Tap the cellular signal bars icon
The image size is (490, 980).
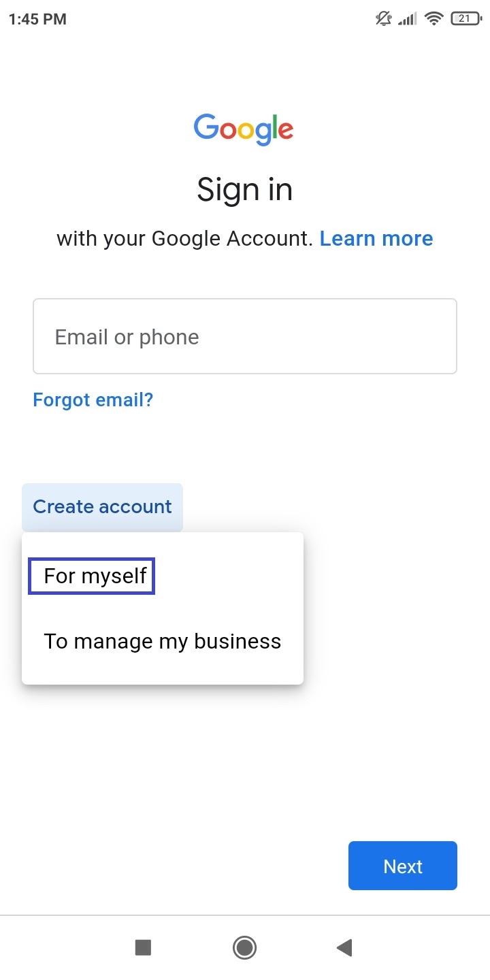[x=408, y=19]
